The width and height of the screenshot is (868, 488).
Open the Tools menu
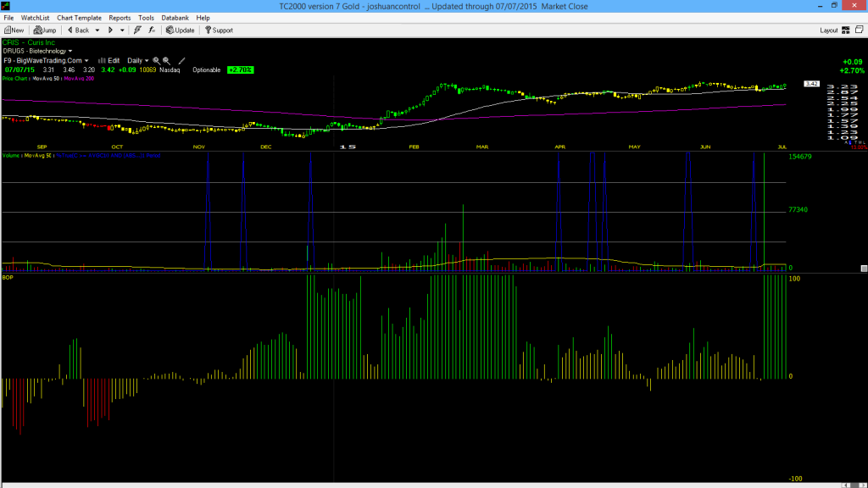click(x=146, y=18)
